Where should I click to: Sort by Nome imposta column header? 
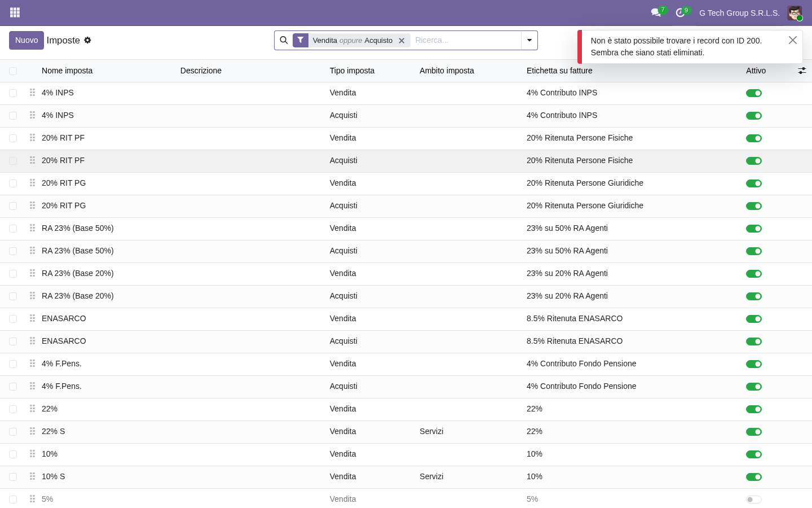(67, 71)
